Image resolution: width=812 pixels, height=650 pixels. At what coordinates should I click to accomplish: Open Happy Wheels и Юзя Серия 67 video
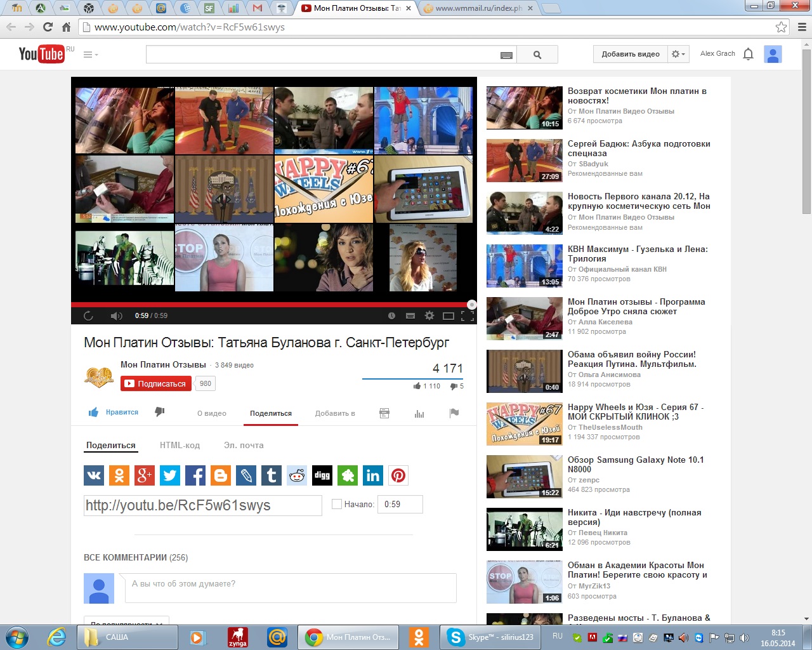click(x=636, y=412)
